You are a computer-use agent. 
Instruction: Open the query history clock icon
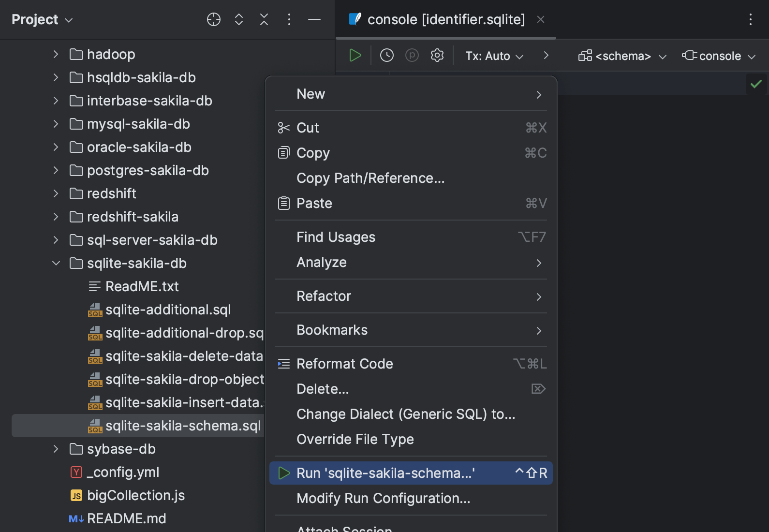click(387, 56)
